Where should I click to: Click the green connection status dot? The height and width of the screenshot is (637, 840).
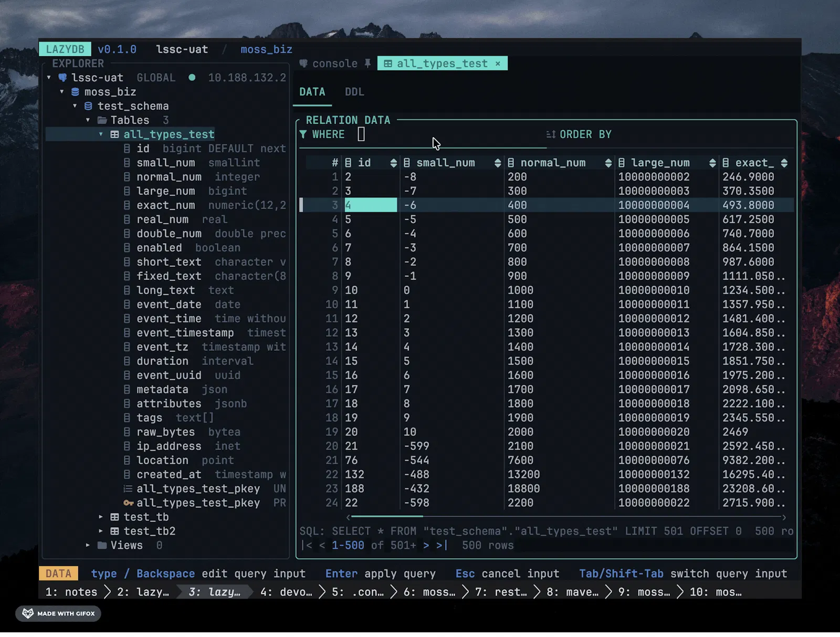pos(192,78)
